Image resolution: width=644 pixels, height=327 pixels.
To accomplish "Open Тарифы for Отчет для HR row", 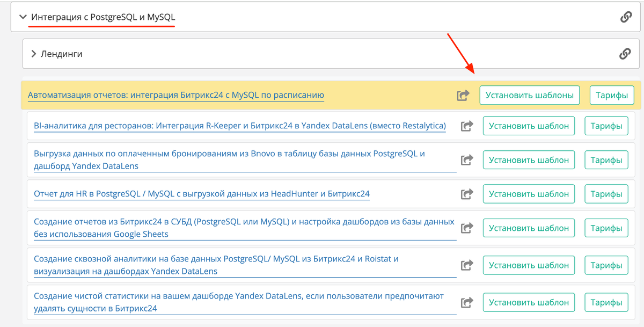I will pyautogui.click(x=606, y=194).
